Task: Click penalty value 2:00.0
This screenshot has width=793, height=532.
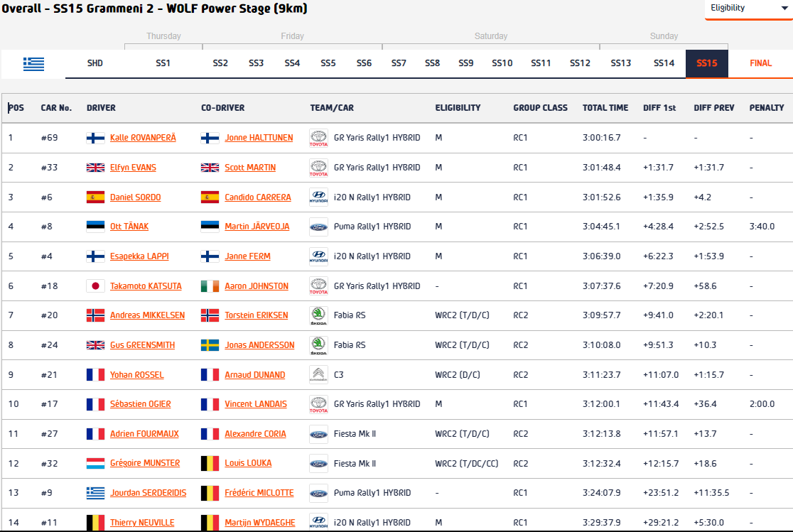Action: [762, 404]
